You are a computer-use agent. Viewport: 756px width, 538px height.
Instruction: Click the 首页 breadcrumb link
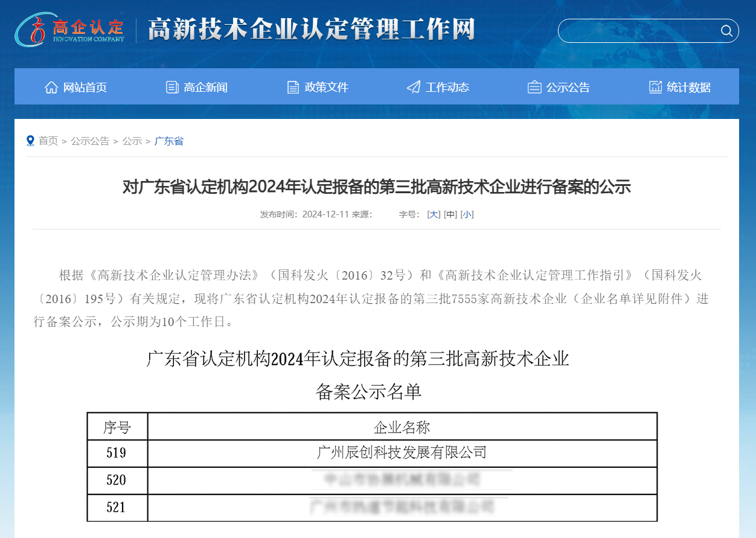tap(48, 141)
